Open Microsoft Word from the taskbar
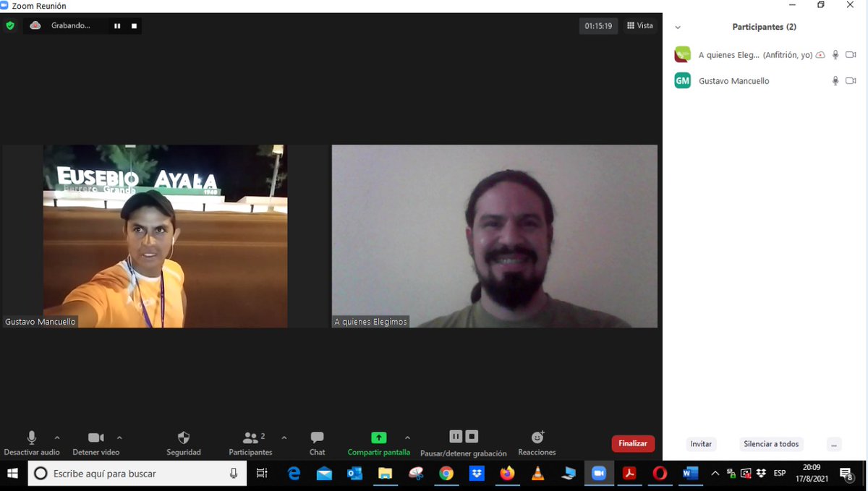The height and width of the screenshot is (491, 868). click(x=690, y=473)
